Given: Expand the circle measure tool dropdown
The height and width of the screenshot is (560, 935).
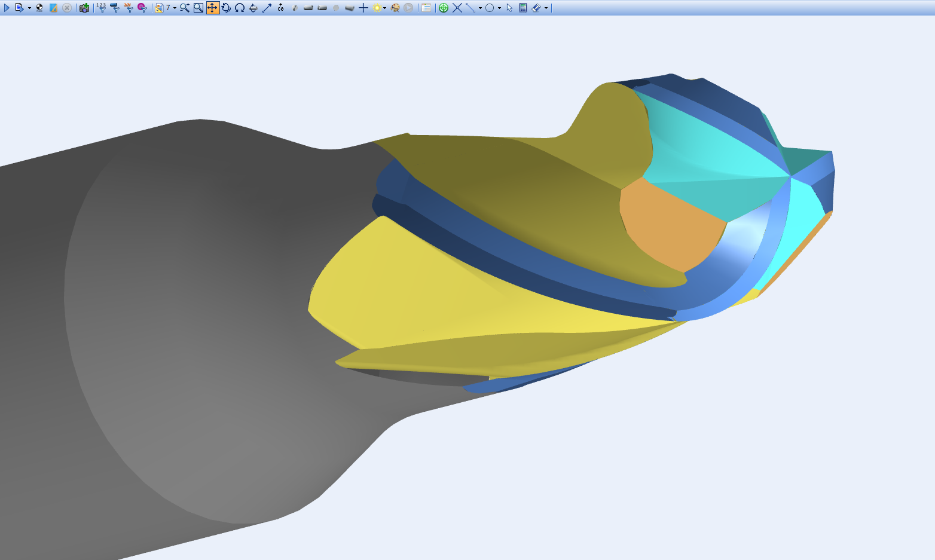Looking at the screenshot, I should click(x=499, y=8).
